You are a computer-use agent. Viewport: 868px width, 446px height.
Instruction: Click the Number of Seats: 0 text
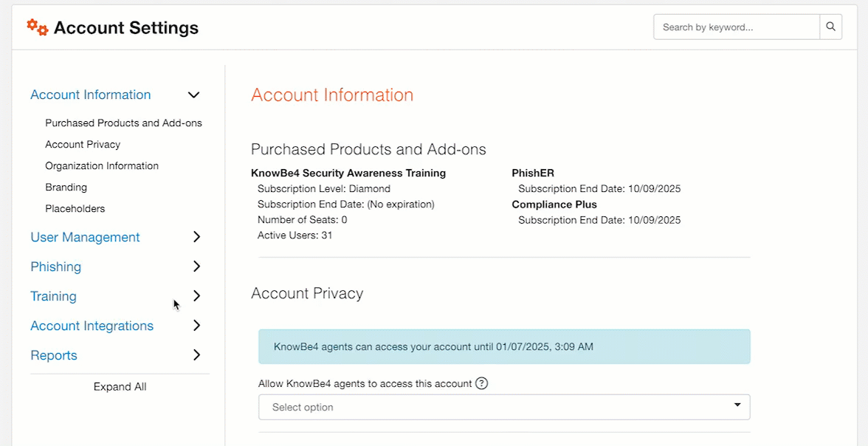coord(303,220)
